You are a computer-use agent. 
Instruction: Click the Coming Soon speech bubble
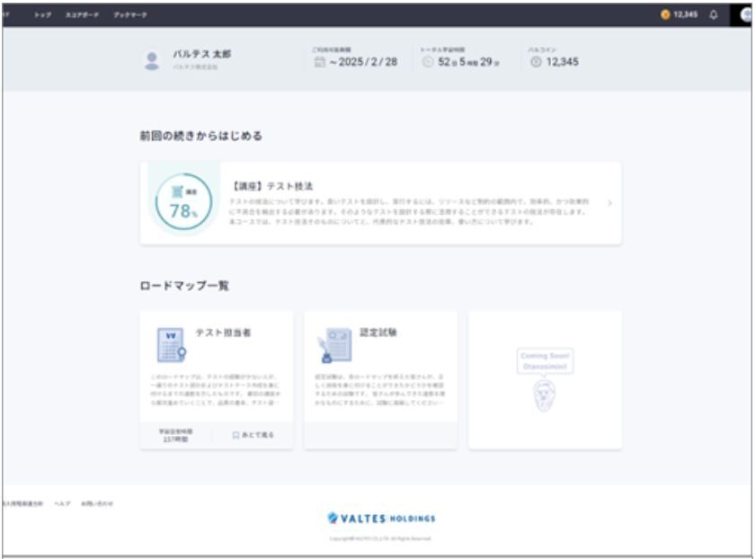(x=545, y=361)
